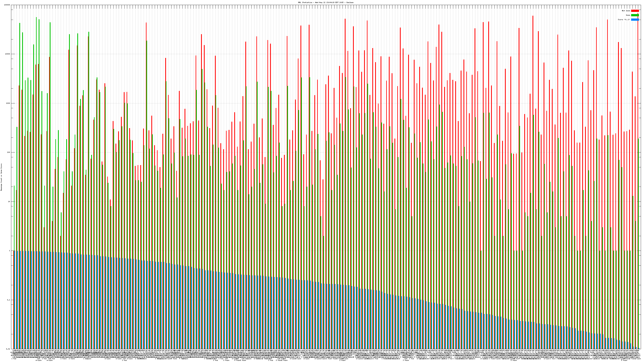This screenshot has height=362, width=644.
Task: Click the red Not Spam legend swatch
Action: [x=635, y=11]
